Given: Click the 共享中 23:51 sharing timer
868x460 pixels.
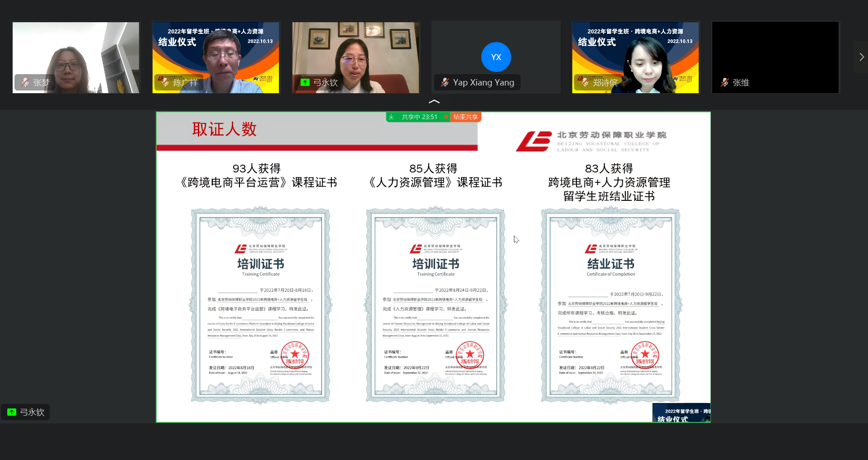Looking at the screenshot, I should click(419, 117).
